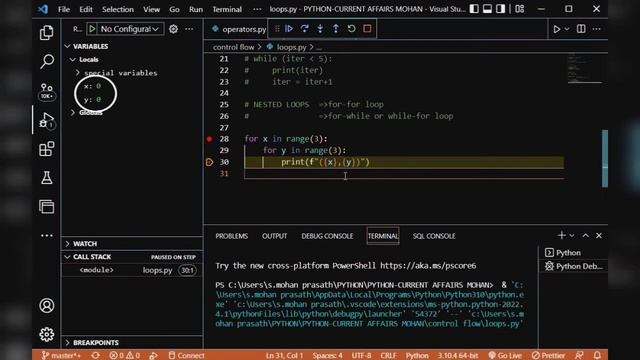Click the editor vertical scrollbar
Image resolution: width=640 pixels, height=360 pixels.
[605, 158]
